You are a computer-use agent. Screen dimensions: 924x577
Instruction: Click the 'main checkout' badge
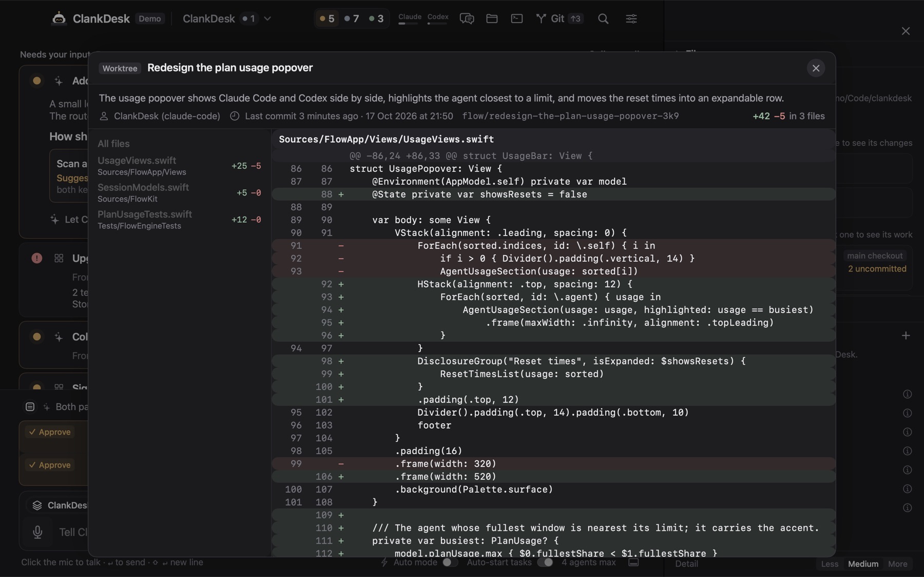click(x=875, y=256)
